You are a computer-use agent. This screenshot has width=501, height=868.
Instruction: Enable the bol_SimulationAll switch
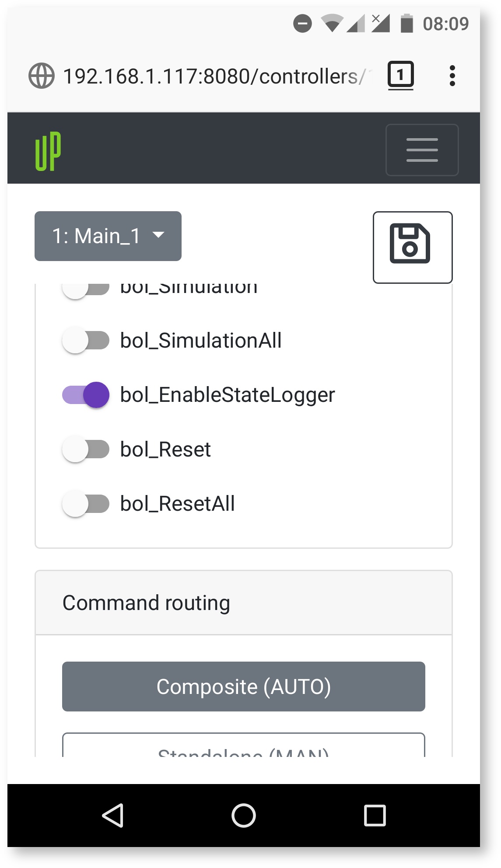(x=86, y=341)
